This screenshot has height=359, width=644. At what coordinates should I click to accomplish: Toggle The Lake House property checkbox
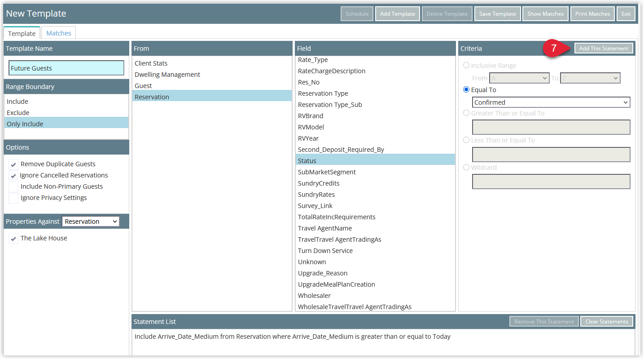pyautogui.click(x=13, y=239)
